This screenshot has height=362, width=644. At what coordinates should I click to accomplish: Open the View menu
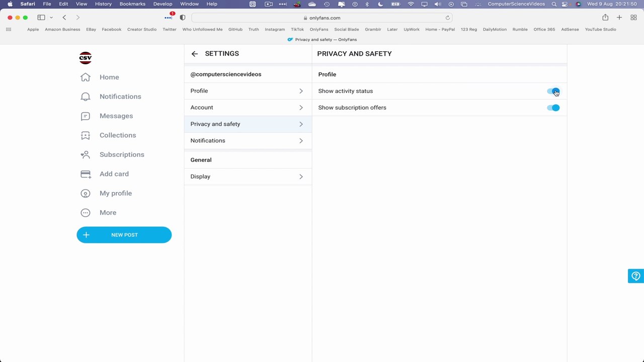coord(81,4)
